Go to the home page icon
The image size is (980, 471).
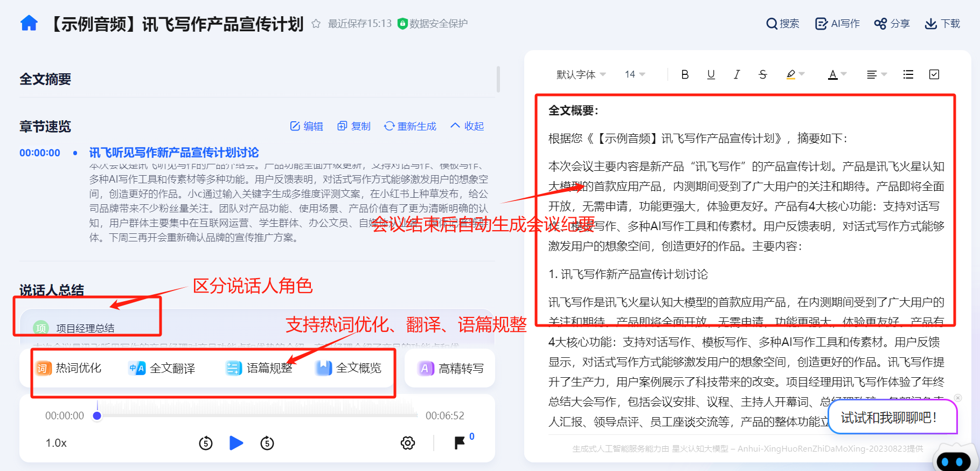29,23
